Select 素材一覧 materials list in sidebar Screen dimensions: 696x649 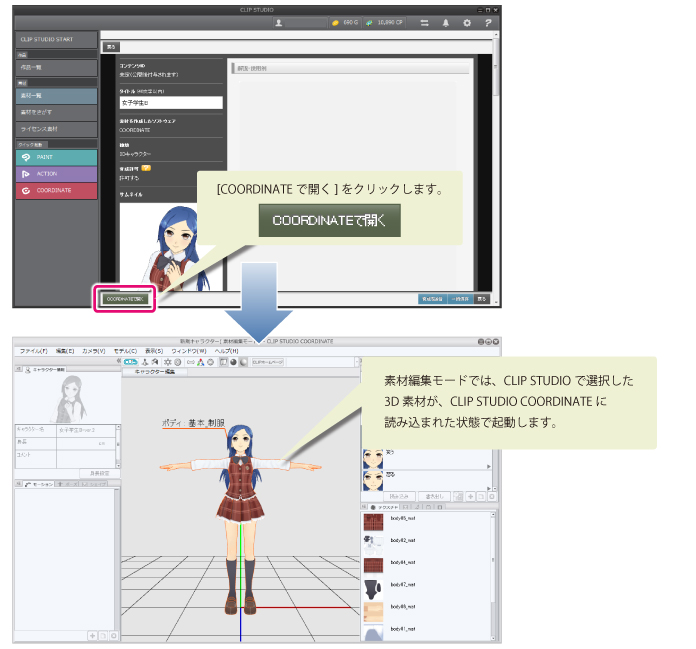[x=56, y=96]
